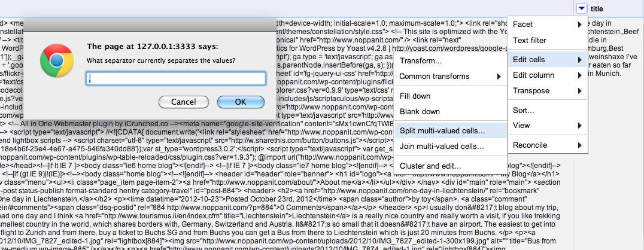Select Cluster and edit...
Screen dimensions: 644x250
[450, 166]
